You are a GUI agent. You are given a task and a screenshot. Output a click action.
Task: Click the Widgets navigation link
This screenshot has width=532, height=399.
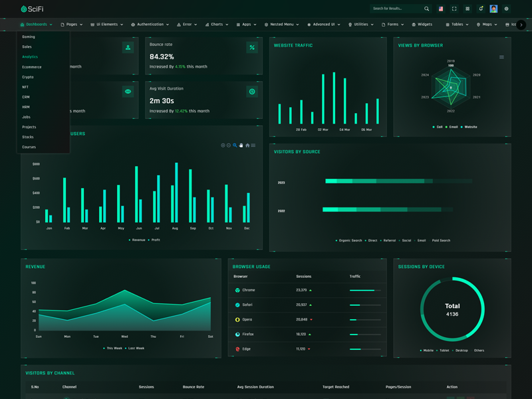click(422, 25)
